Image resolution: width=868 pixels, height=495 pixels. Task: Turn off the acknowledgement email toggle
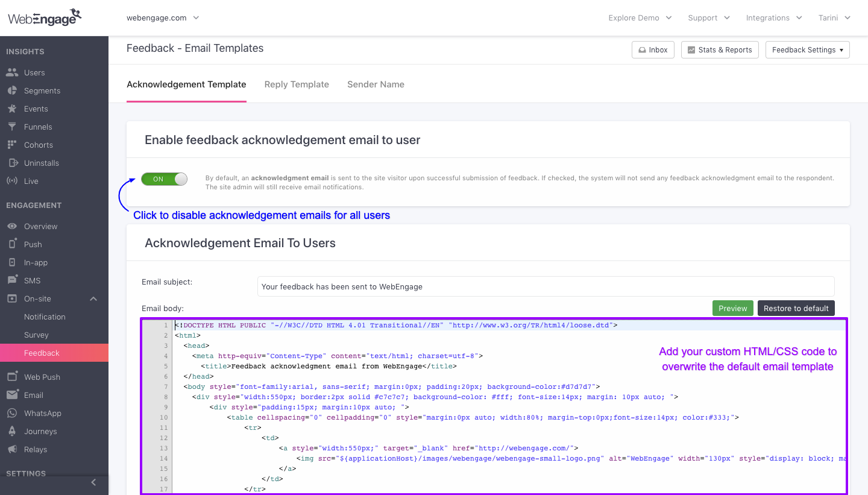164,179
